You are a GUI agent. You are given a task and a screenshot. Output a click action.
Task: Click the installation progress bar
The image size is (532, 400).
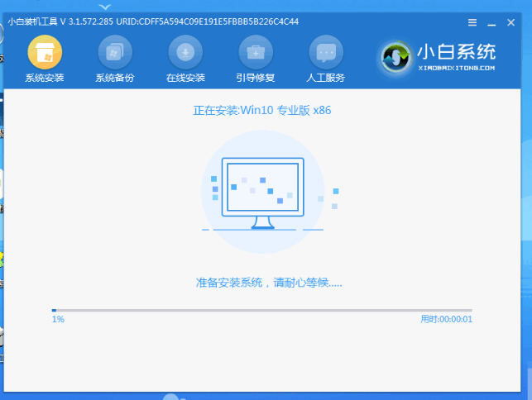[x=262, y=310]
